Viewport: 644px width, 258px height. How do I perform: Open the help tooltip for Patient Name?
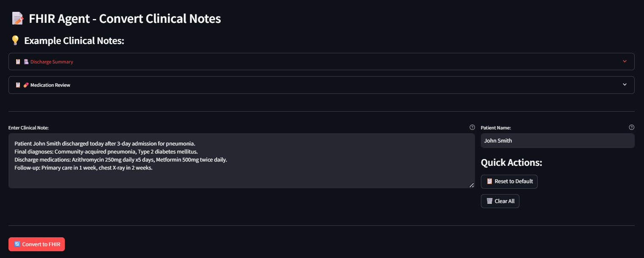(x=631, y=127)
